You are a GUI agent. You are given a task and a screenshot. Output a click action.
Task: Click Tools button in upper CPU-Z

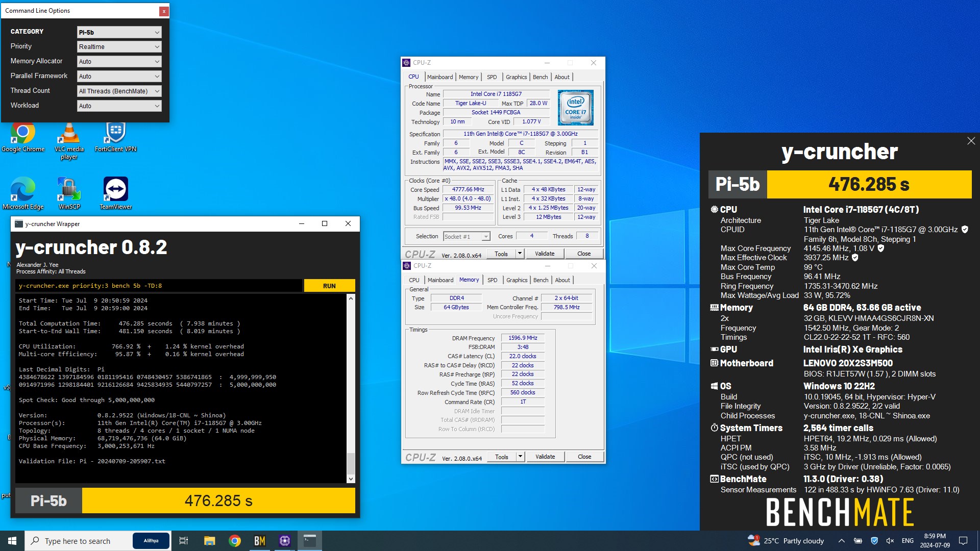501,254
